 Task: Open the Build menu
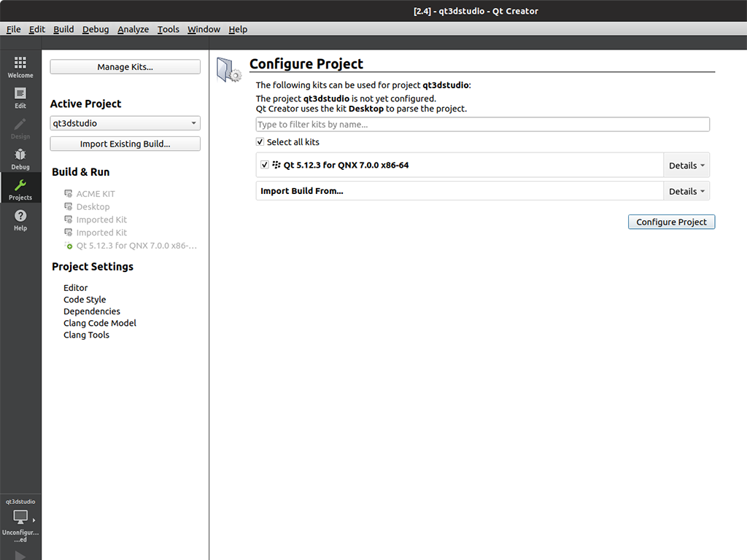[x=63, y=29]
